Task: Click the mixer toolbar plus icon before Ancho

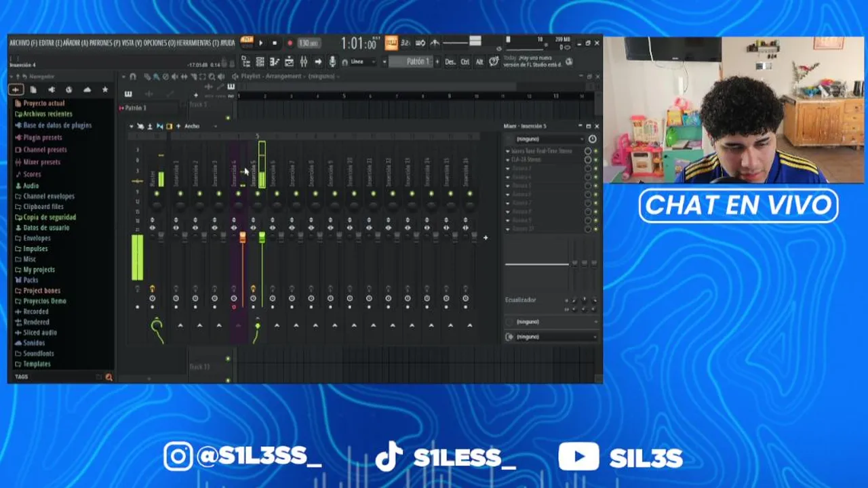Action: tap(178, 126)
